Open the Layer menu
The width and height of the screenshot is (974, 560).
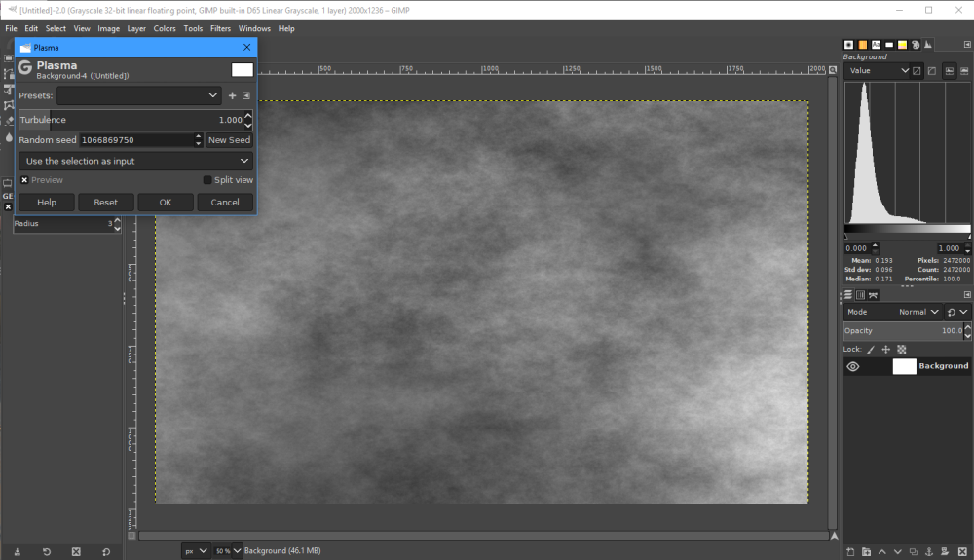coord(136,28)
